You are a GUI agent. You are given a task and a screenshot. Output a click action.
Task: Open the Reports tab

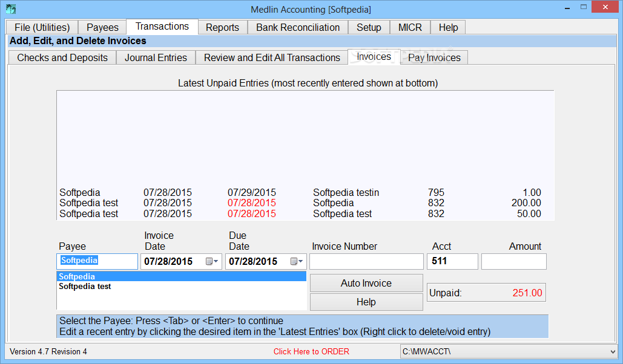tap(223, 27)
